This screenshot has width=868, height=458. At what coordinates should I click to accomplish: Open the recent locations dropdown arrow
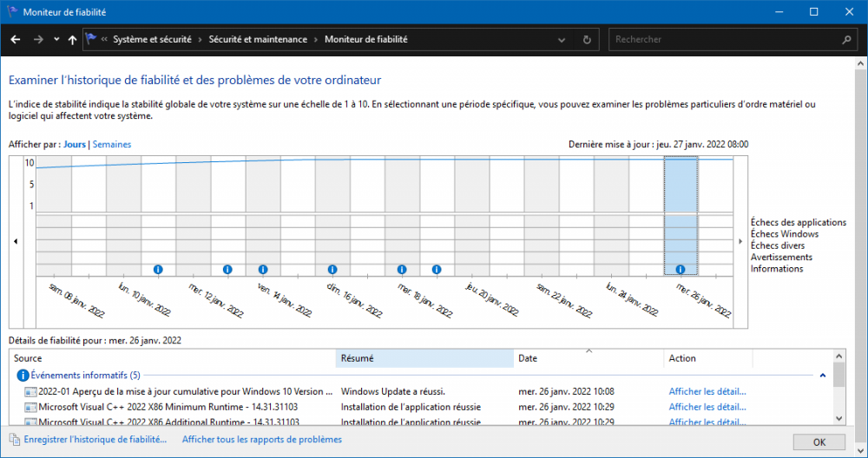coord(56,39)
